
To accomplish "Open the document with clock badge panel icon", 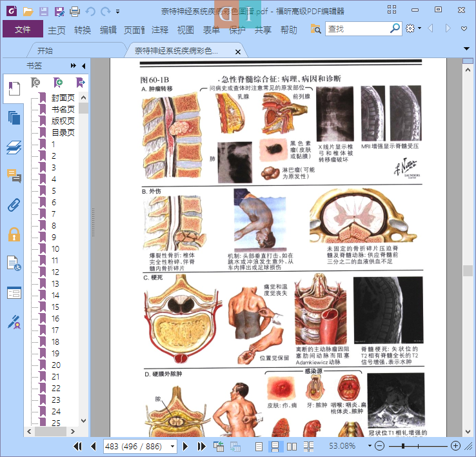I will click(x=14, y=263).
